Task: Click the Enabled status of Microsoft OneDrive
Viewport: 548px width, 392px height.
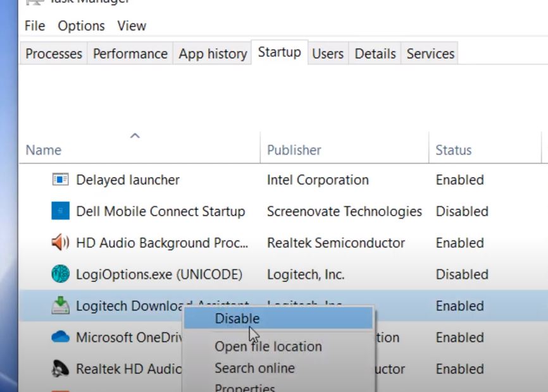Action: [x=459, y=337]
